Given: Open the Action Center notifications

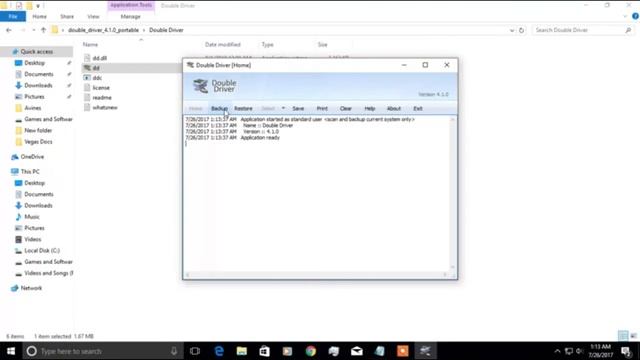Looking at the screenshot, I should coord(627,351).
